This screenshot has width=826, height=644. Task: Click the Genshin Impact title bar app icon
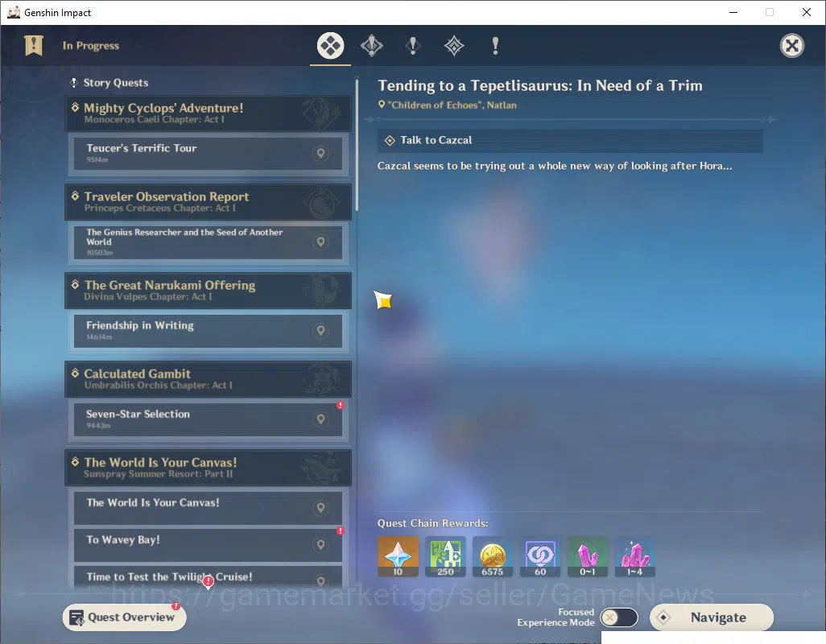point(13,12)
